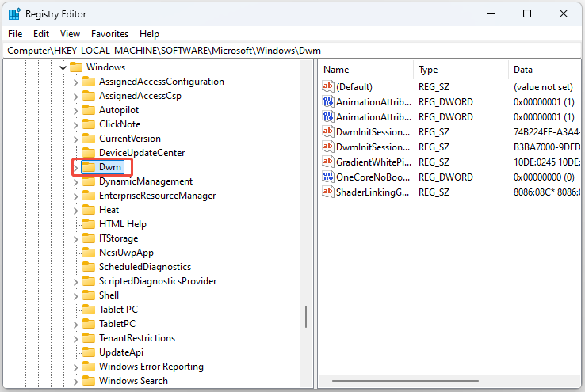Click the Registry Editor app icon in title bar

tap(14, 13)
